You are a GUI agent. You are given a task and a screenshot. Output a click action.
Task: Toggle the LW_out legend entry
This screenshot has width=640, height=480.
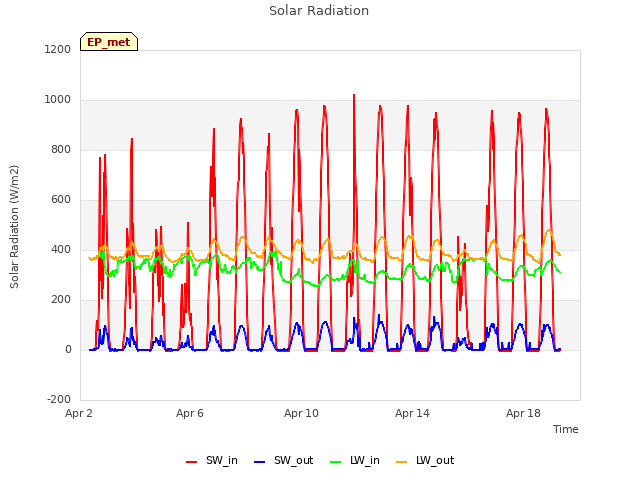pos(425,461)
